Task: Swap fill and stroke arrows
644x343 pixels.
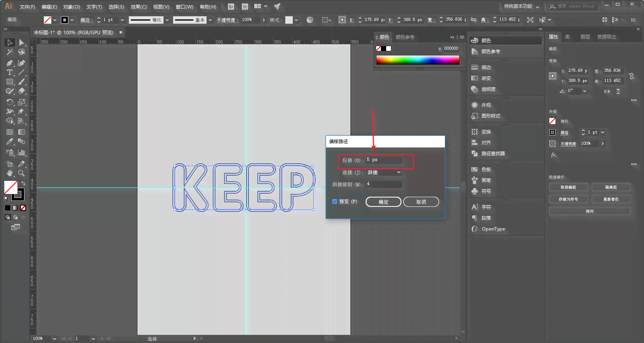Action: point(23,183)
